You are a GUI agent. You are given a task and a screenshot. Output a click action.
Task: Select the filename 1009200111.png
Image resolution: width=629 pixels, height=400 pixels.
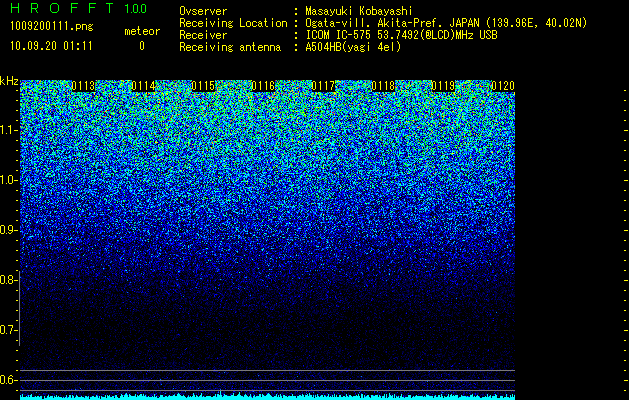tap(52, 27)
